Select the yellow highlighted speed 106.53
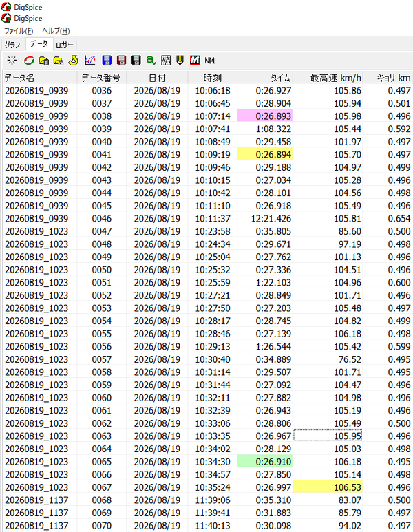This screenshot has width=413, height=532. 328,487
